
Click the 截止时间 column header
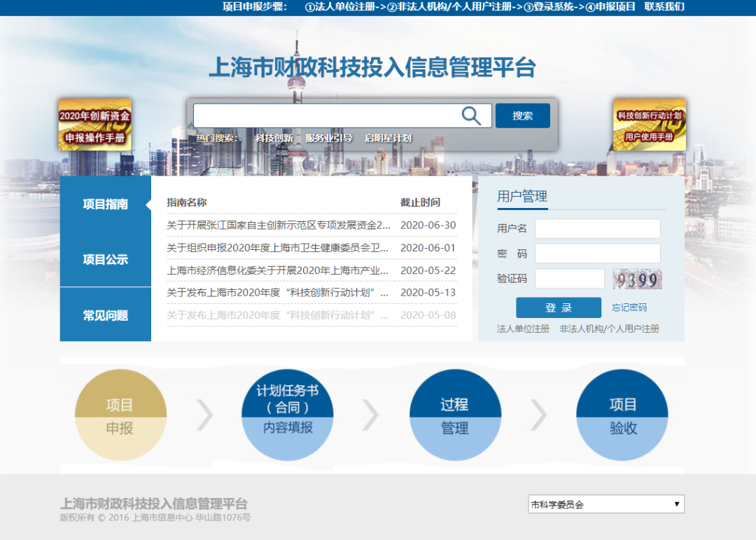pyautogui.click(x=421, y=202)
